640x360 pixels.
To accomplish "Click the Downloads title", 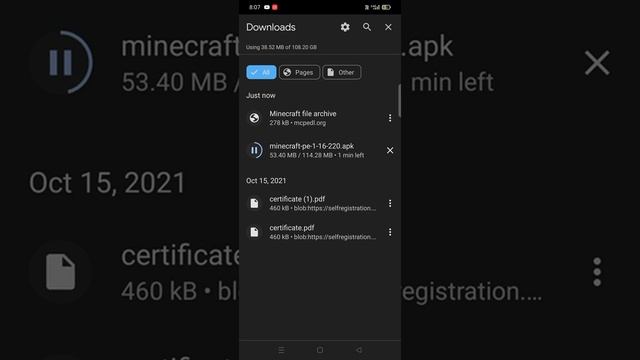I will point(271,27).
